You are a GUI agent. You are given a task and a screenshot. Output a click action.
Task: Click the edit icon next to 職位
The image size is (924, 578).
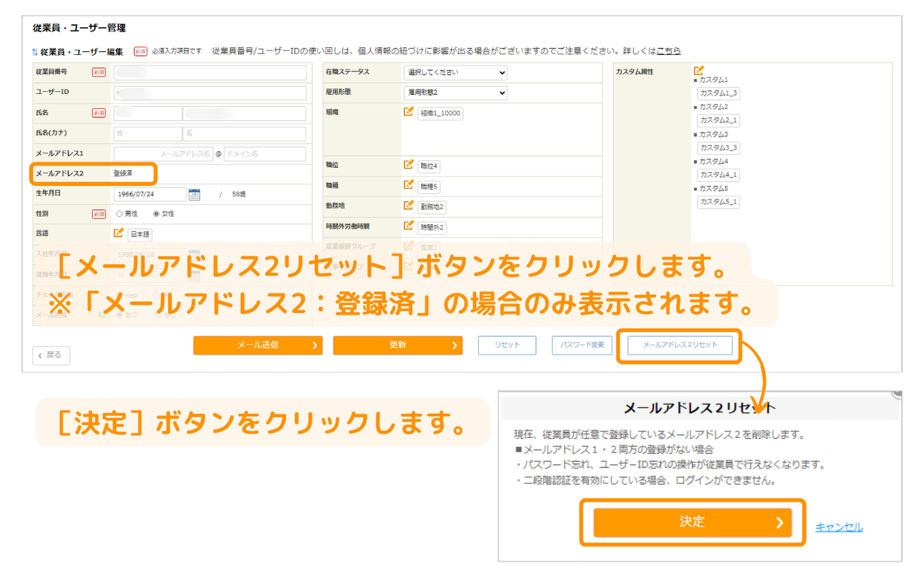(x=408, y=165)
